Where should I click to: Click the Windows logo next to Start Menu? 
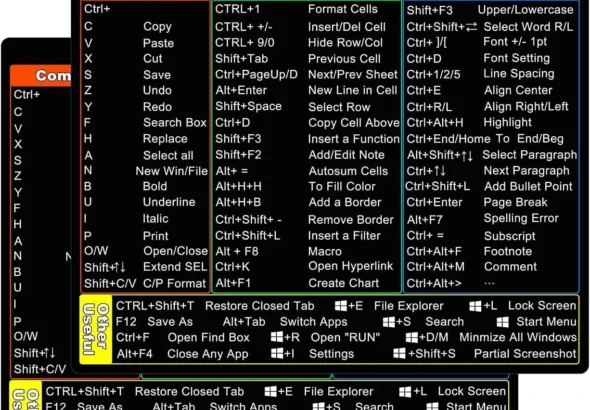pyautogui.click(x=503, y=322)
